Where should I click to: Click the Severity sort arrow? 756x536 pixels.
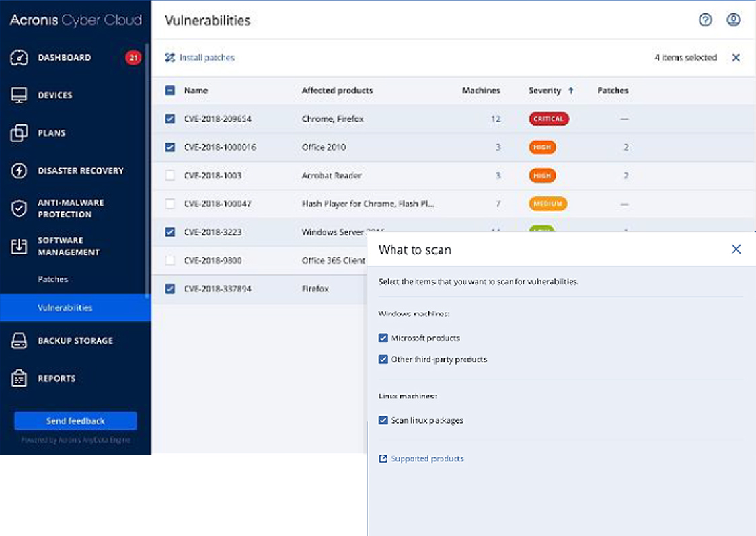point(571,91)
